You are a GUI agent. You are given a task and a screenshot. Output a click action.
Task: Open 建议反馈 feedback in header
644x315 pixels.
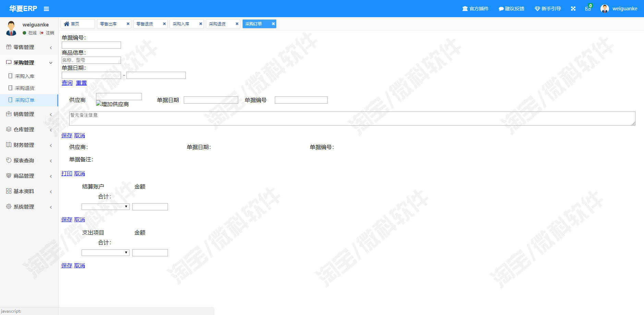511,9
